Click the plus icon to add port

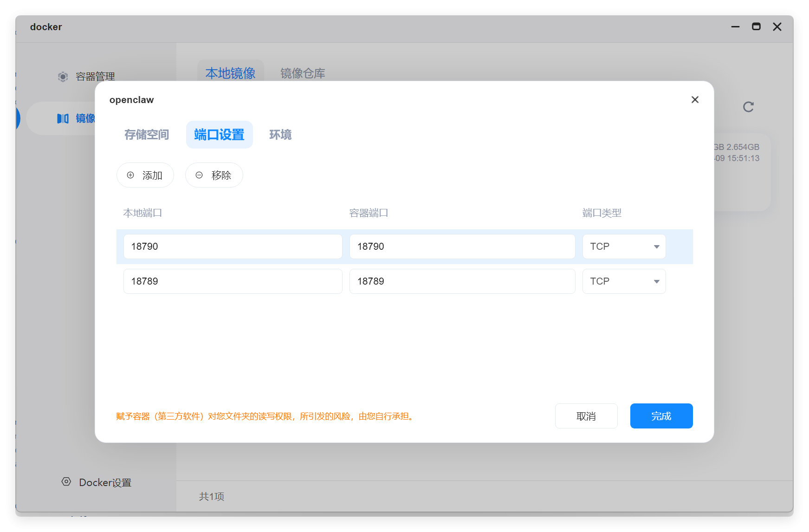tap(130, 175)
